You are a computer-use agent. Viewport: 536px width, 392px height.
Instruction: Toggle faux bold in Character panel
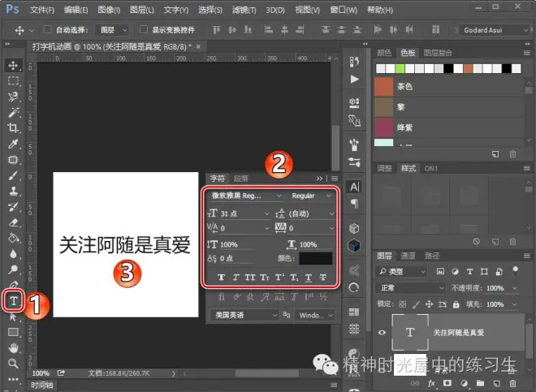(x=221, y=278)
